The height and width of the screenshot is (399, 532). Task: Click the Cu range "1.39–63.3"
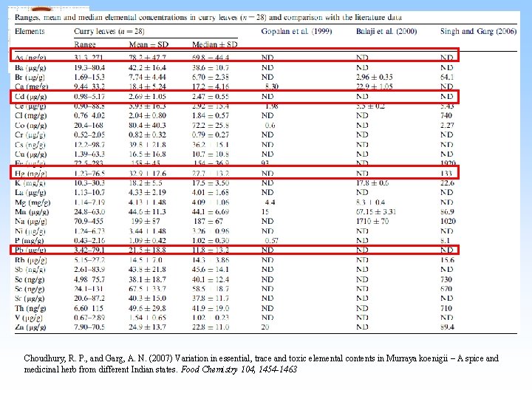click(89, 154)
